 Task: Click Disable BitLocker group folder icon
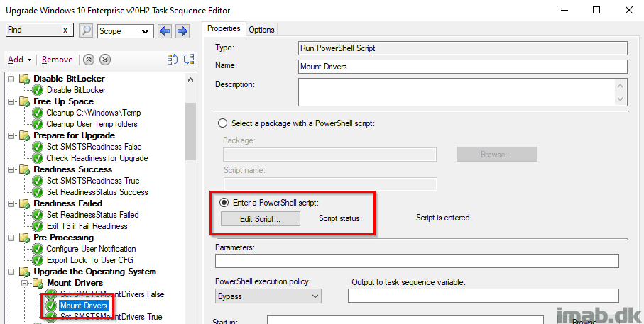click(25, 78)
